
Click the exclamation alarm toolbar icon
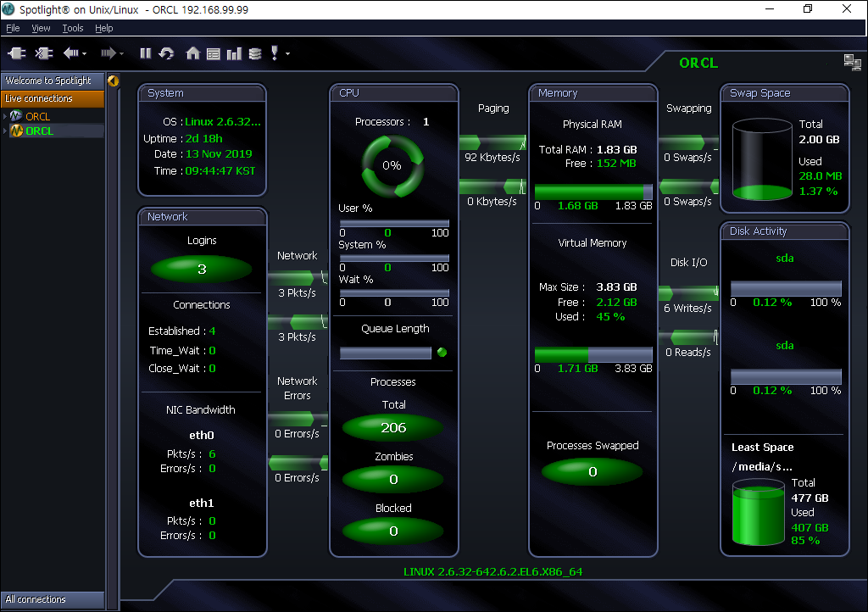tap(275, 53)
